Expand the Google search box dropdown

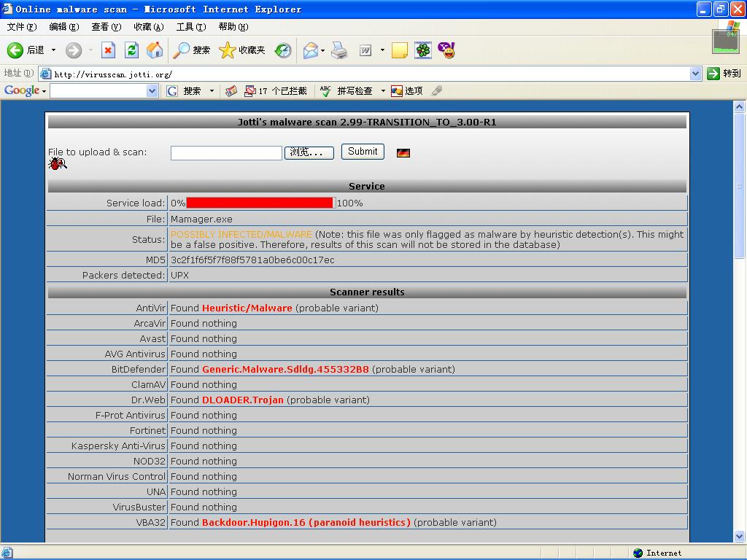coord(152,91)
